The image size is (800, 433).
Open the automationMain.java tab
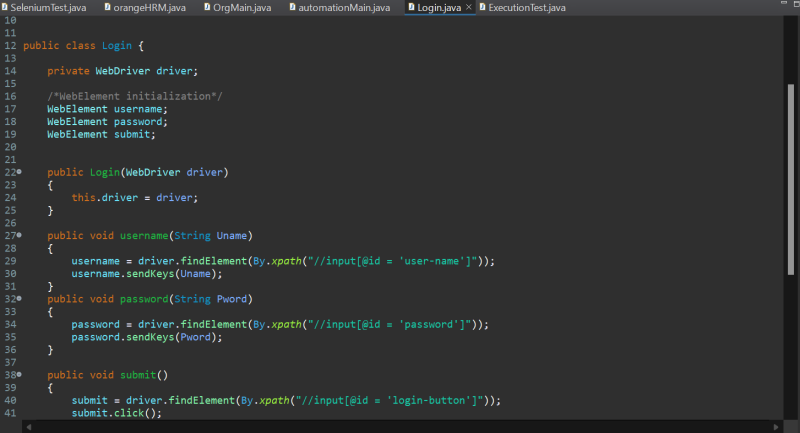pyautogui.click(x=340, y=8)
